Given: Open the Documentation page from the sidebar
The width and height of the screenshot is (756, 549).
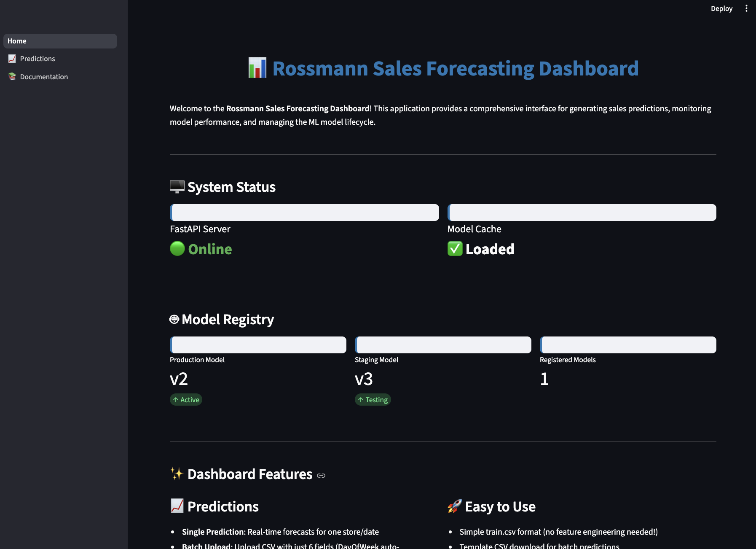Looking at the screenshot, I should click(44, 76).
